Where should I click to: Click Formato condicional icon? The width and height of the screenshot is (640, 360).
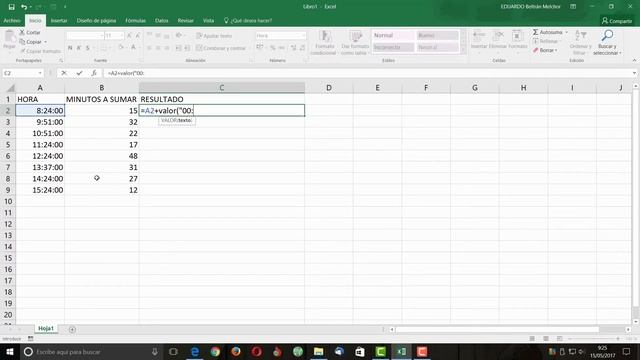pos(325,42)
